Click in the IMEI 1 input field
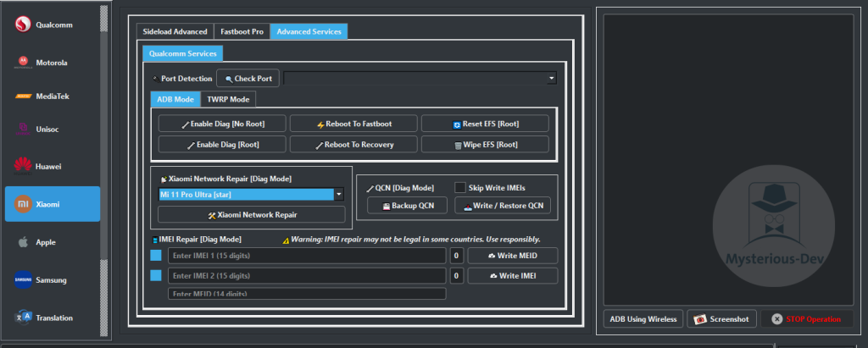Image resolution: width=868 pixels, height=348 pixels. click(x=307, y=256)
